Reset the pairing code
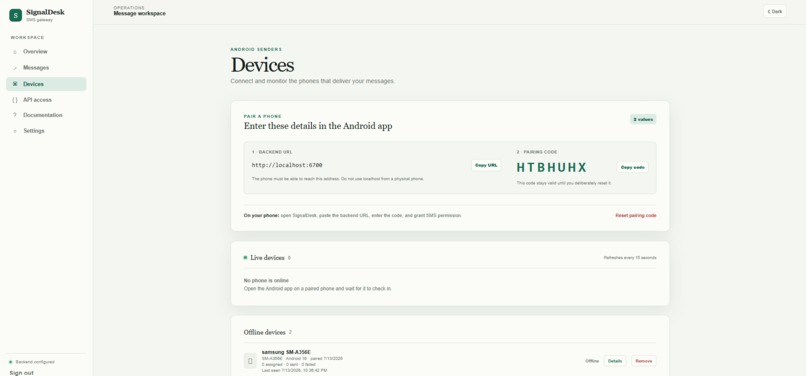Screen dimensions: 806x376 coord(635,216)
